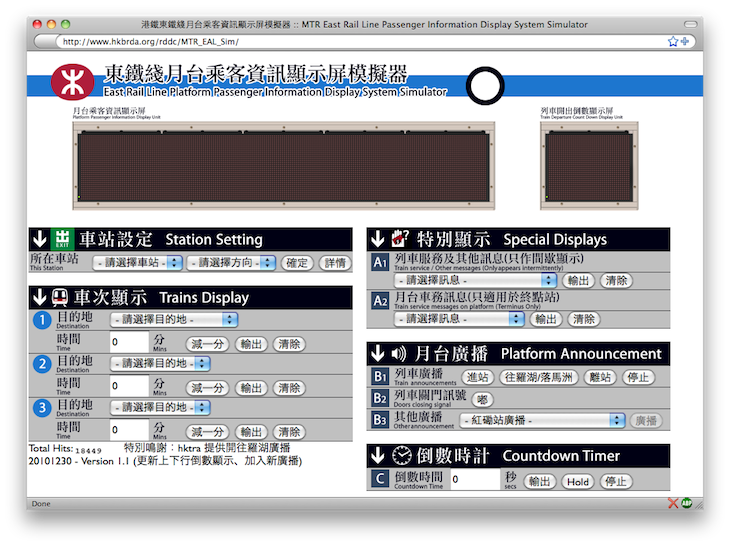Click A1 輸出 output button
The width and height of the screenshot is (730, 541).
click(x=578, y=280)
